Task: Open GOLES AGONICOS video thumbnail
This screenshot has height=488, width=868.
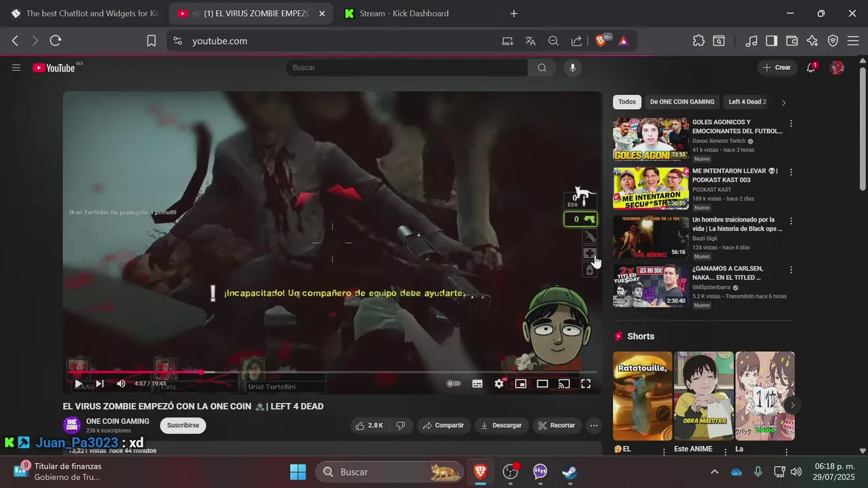Action: [651, 139]
